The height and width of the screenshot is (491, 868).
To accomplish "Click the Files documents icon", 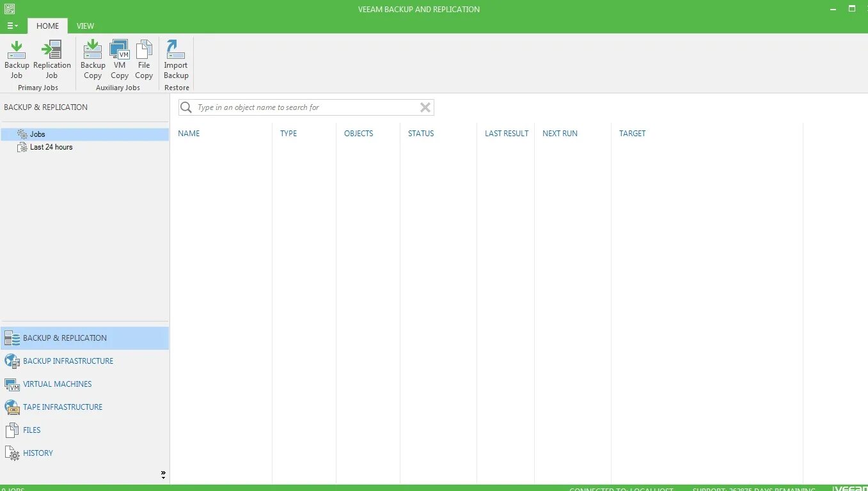I will point(12,430).
